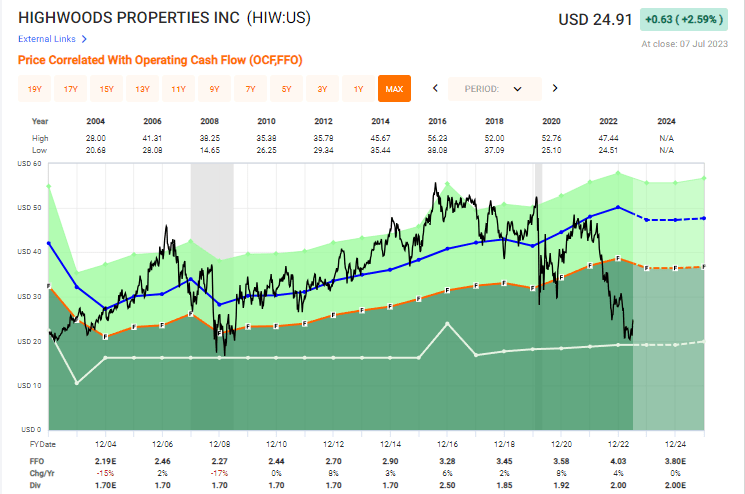
Task: Switch to the 17Y range
Action: pos(71,89)
